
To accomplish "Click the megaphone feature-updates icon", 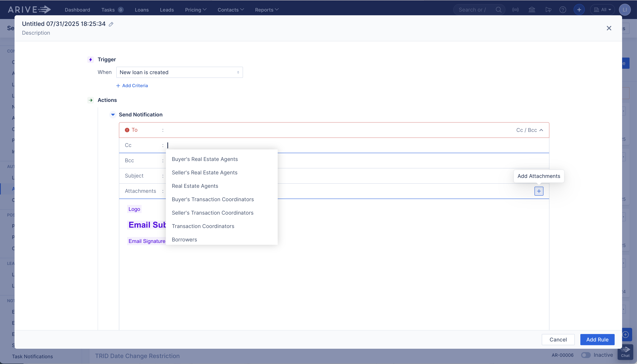I will pyautogui.click(x=548, y=10).
